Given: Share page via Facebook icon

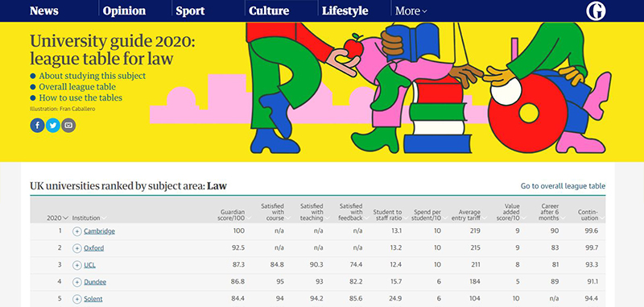Looking at the screenshot, I should pyautogui.click(x=37, y=126).
